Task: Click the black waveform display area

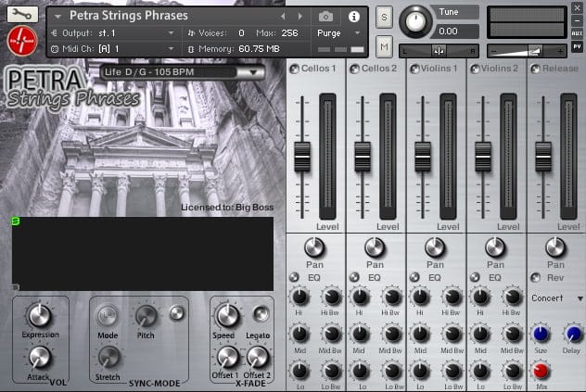Action: [x=143, y=253]
